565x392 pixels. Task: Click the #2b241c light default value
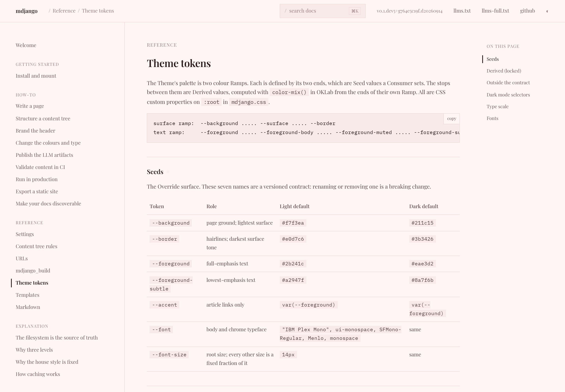[293, 264]
